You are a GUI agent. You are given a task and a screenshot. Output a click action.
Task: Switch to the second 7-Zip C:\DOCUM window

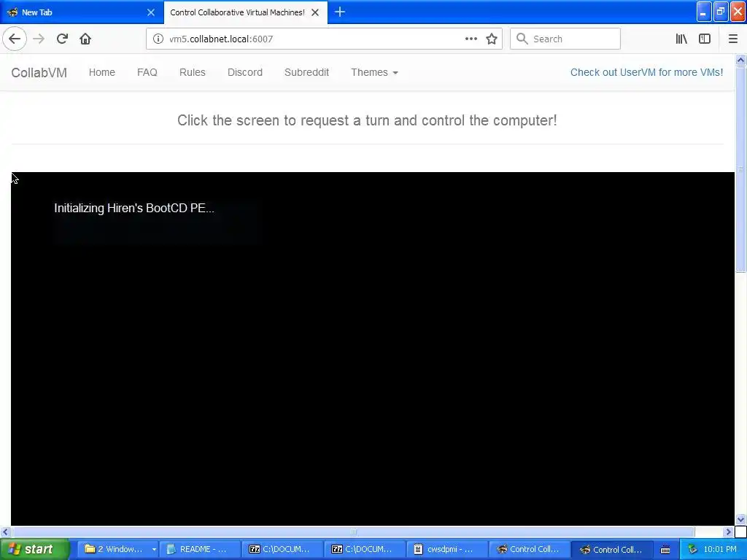point(365,550)
